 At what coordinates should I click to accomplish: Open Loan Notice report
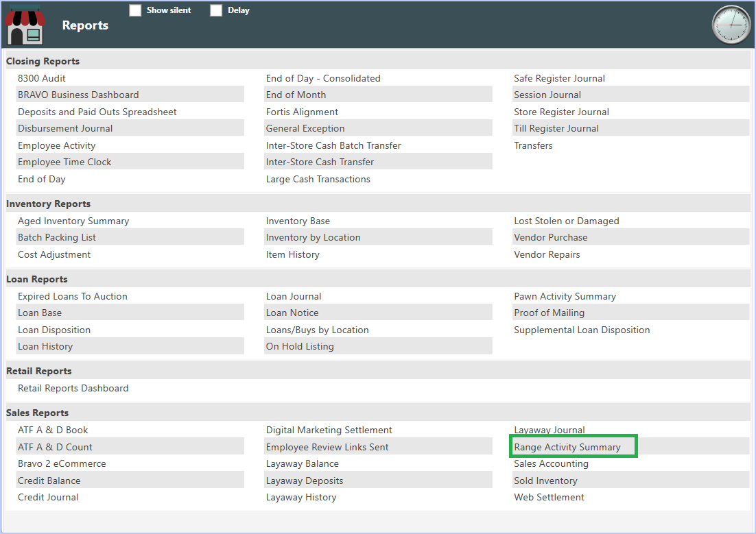click(292, 313)
